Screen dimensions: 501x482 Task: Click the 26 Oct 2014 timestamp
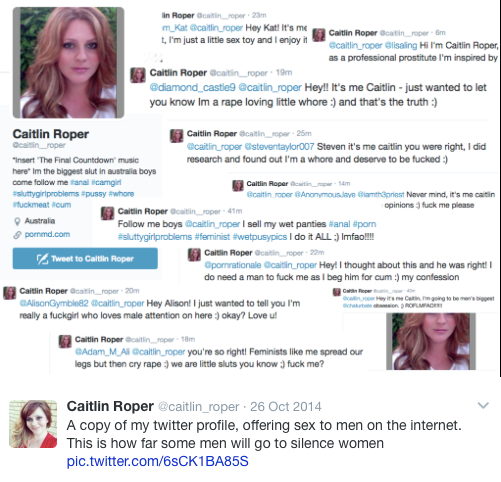click(286, 407)
